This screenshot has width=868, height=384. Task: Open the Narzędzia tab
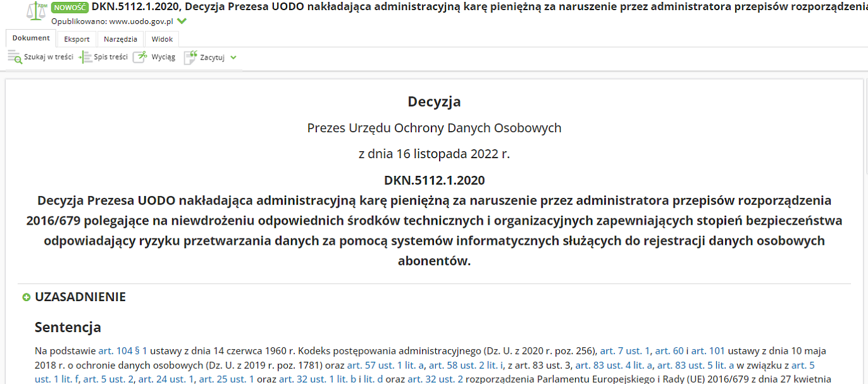120,39
